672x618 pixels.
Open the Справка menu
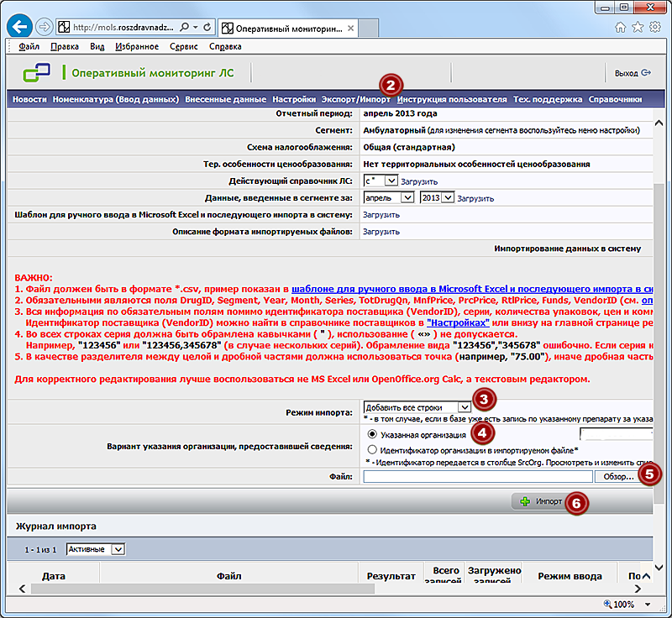click(x=225, y=46)
